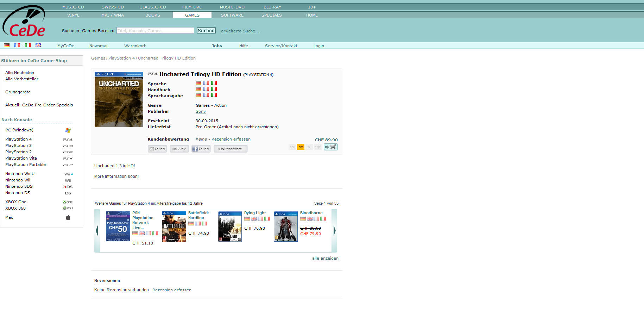The image size is (644, 316).
Task: Open Battlefield Hardline cover thumbnail
Action: tap(174, 227)
